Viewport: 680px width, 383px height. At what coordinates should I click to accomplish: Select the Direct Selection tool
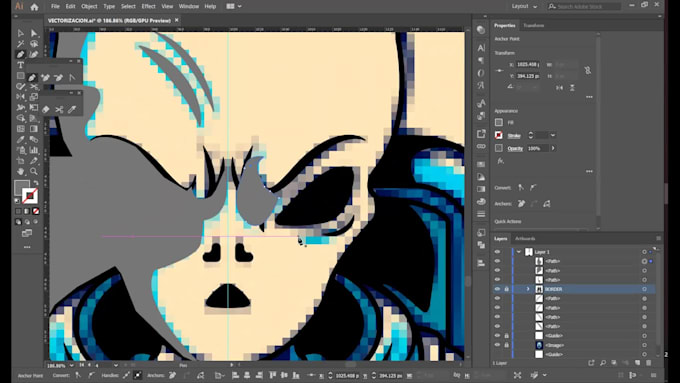(x=33, y=33)
